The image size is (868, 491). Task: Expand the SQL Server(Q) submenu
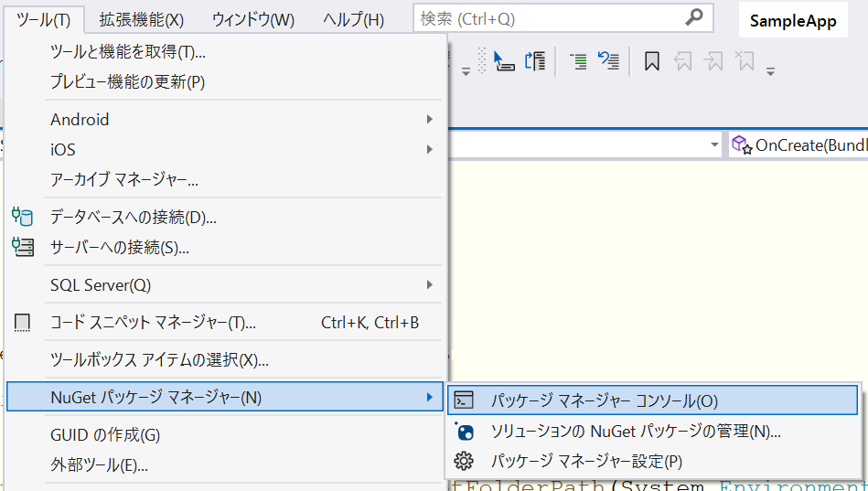tap(224, 284)
